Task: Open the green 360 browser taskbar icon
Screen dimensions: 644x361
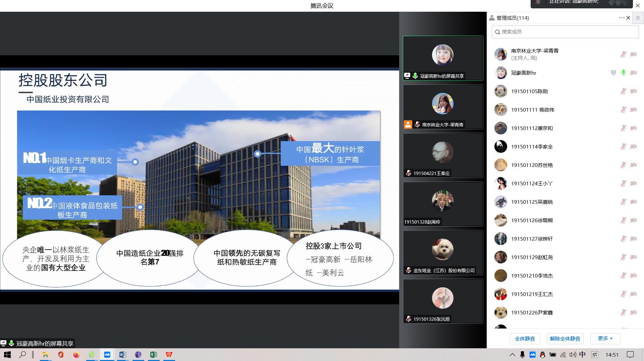Action: 92,355
